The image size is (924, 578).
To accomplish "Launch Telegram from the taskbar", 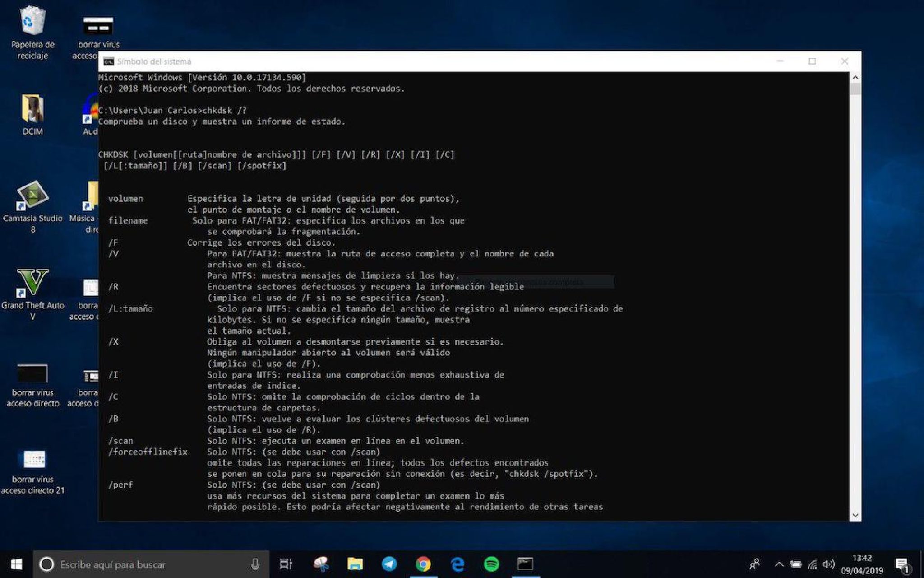I will pyautogui.click(x=389, y=564).
